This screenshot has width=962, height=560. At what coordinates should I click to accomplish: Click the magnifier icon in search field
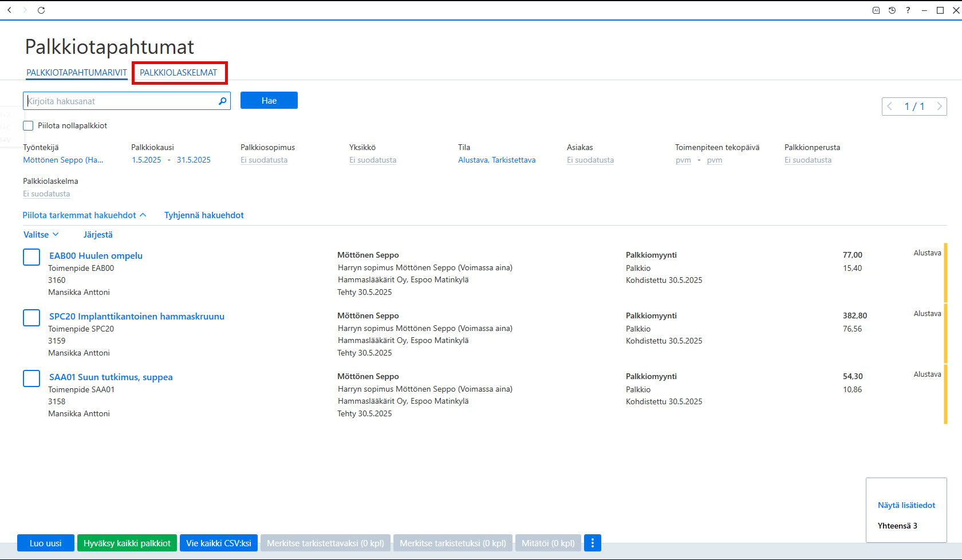click(x=223, y=101)
